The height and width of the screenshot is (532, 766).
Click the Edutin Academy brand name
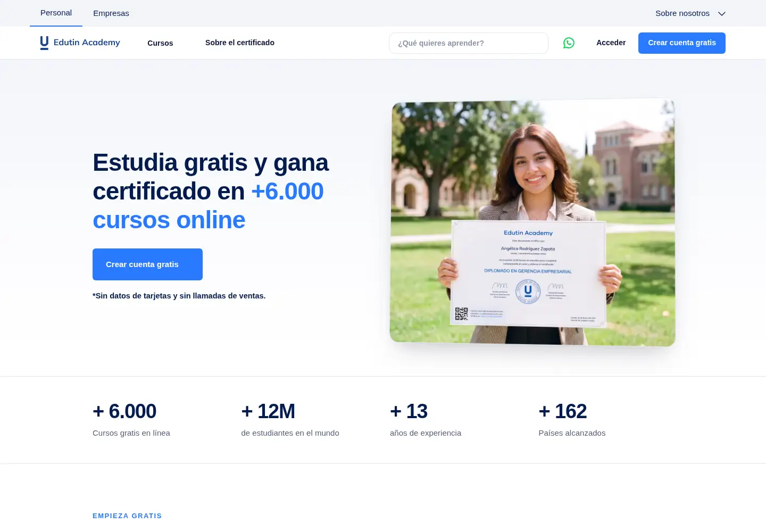(x=87, y=43)
